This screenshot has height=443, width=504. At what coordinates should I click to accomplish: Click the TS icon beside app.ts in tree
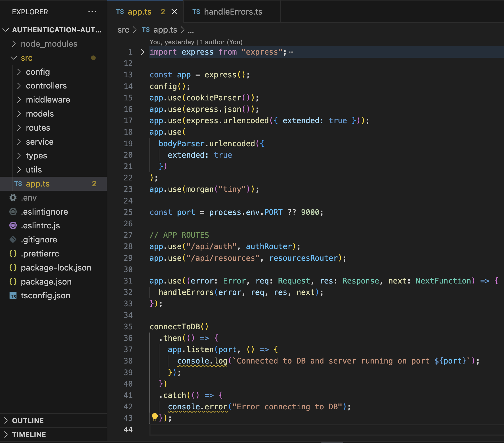click(18, 184)
